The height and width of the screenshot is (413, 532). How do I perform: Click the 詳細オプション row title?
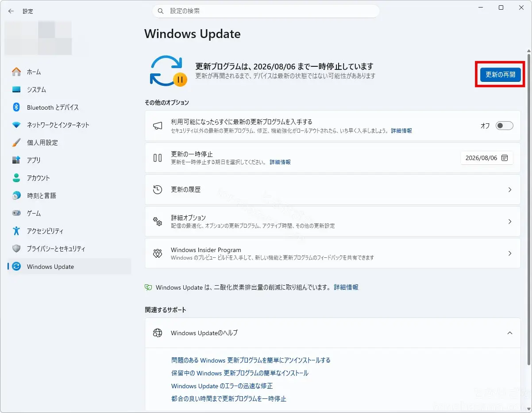[x=188, y=218]
